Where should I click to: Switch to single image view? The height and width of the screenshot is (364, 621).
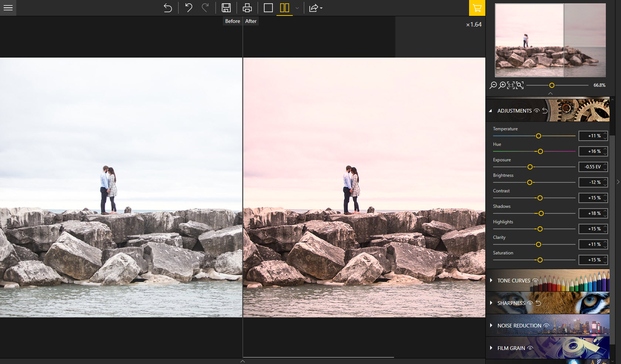pos(268,8)
